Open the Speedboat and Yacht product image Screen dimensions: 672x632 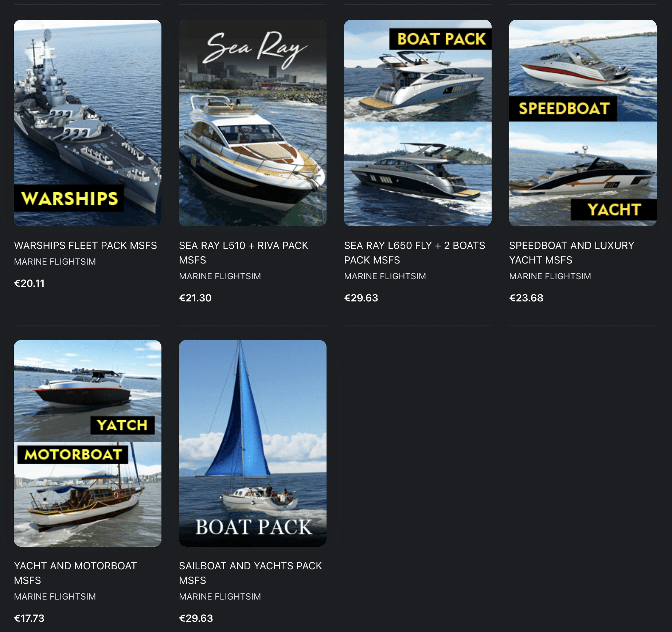pyautogui.click(x=583, y=123)
